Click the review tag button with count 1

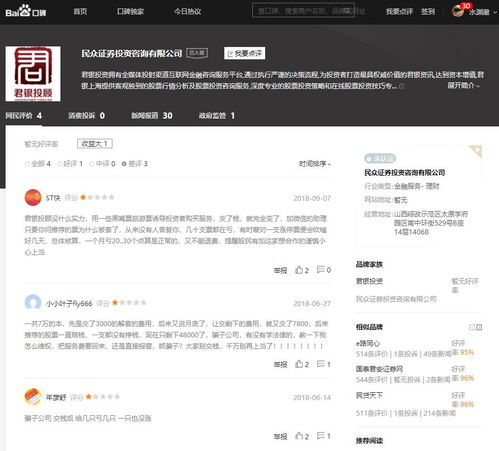[95, 144]
